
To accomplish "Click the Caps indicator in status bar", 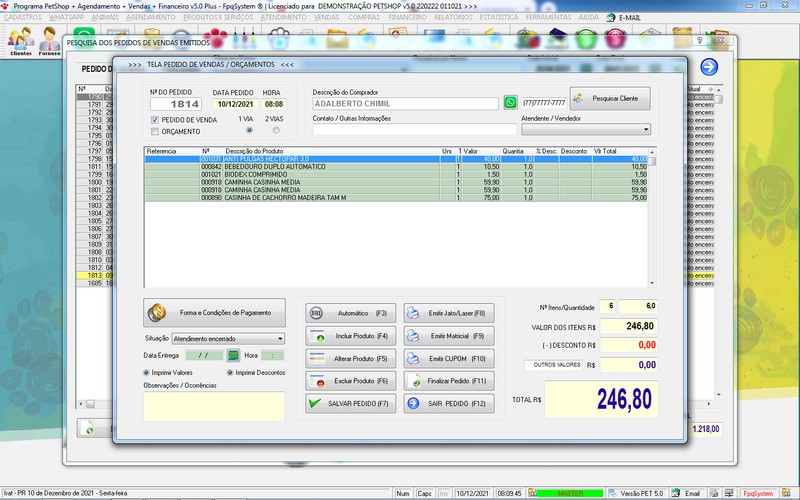I will pos(424,493).
